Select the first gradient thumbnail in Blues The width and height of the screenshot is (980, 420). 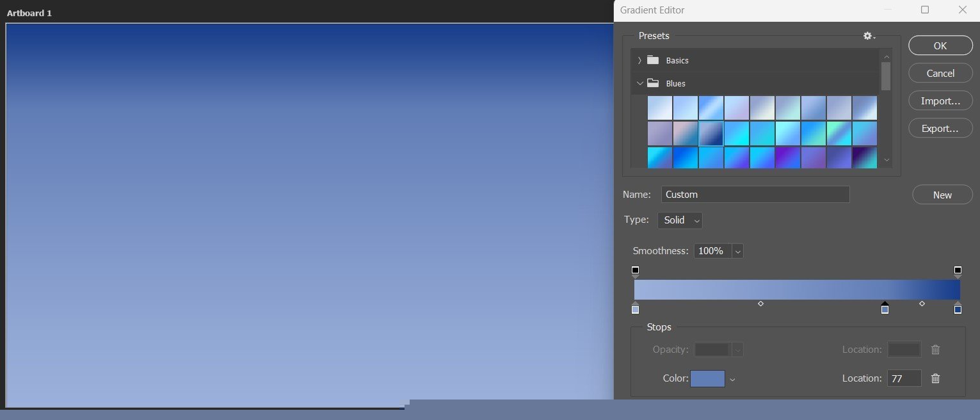coord(659,108)
